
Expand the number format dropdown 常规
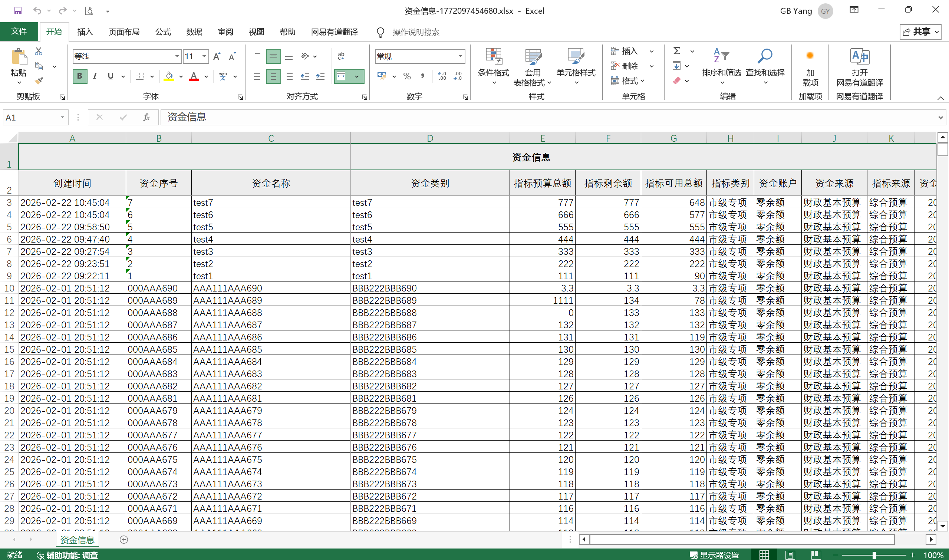click(x=460, y=57)
